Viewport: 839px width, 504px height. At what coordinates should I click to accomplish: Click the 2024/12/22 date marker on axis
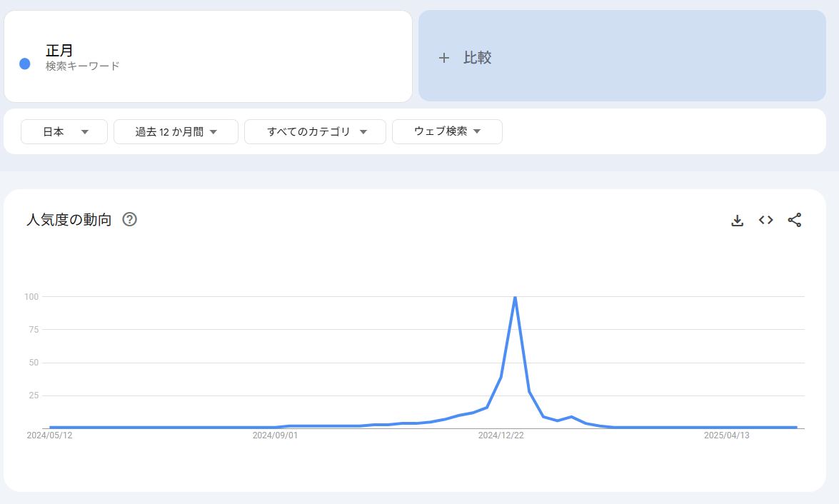coord(501,435)
